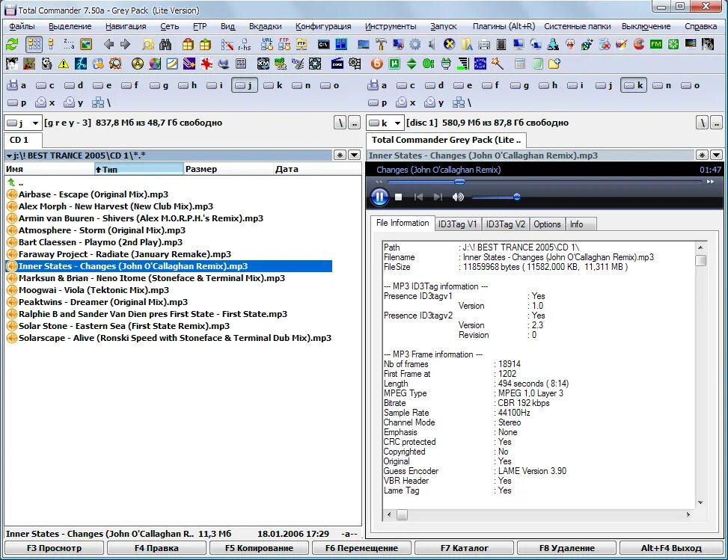The height and width of the screenshot is (560, 728).
Task: Click the gold disc toolbar icon
Action: 138,64
